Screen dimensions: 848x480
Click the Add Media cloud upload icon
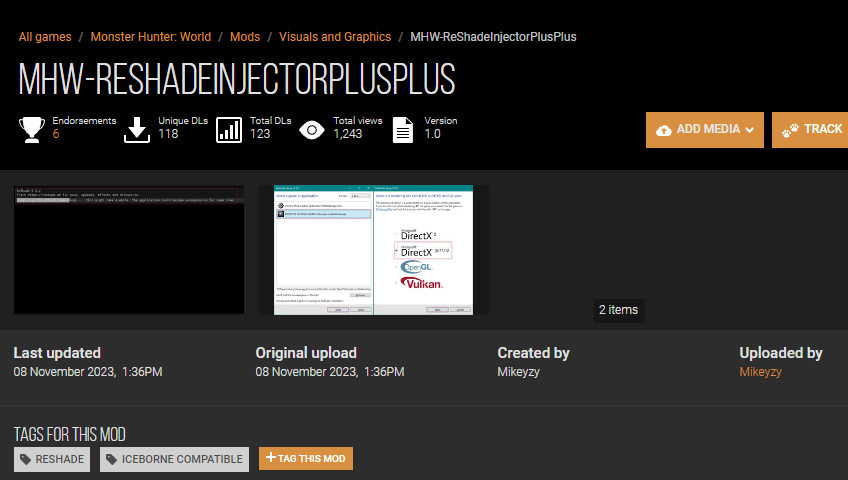pos(664,130)
